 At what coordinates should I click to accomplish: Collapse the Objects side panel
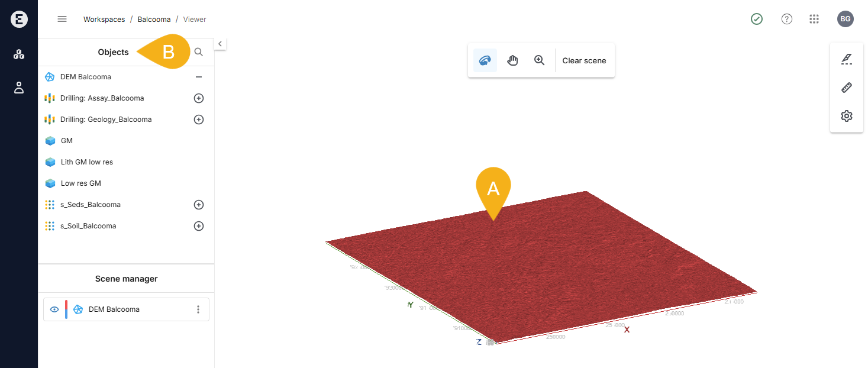(220, 44)
